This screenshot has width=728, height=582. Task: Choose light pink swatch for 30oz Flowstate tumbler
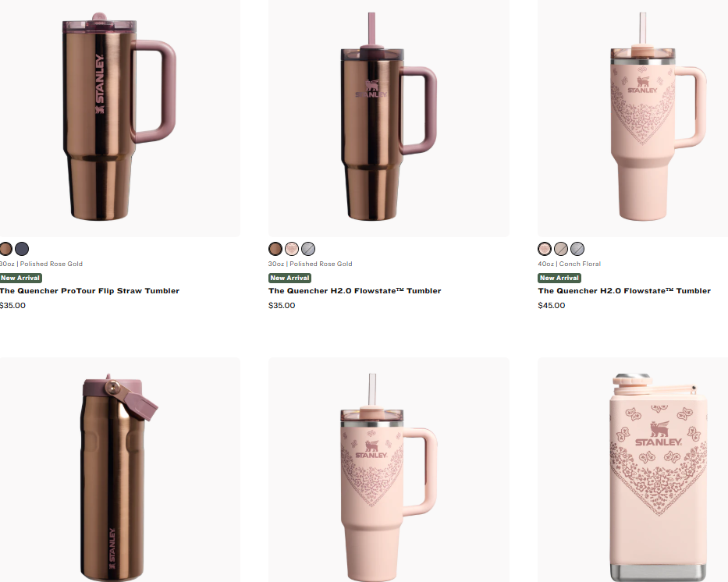coord(292,249)
